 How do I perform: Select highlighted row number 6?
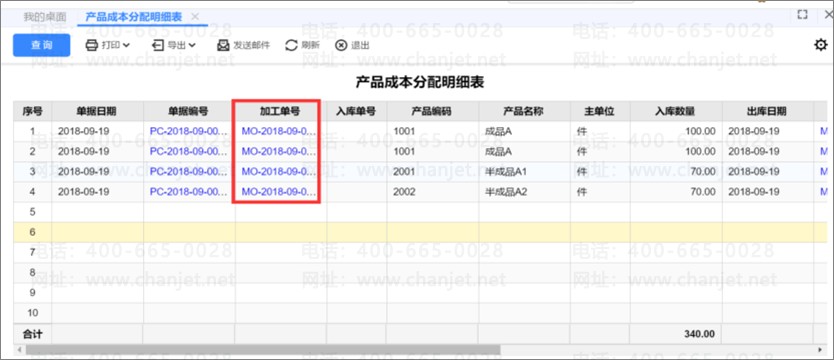point(32,232)
